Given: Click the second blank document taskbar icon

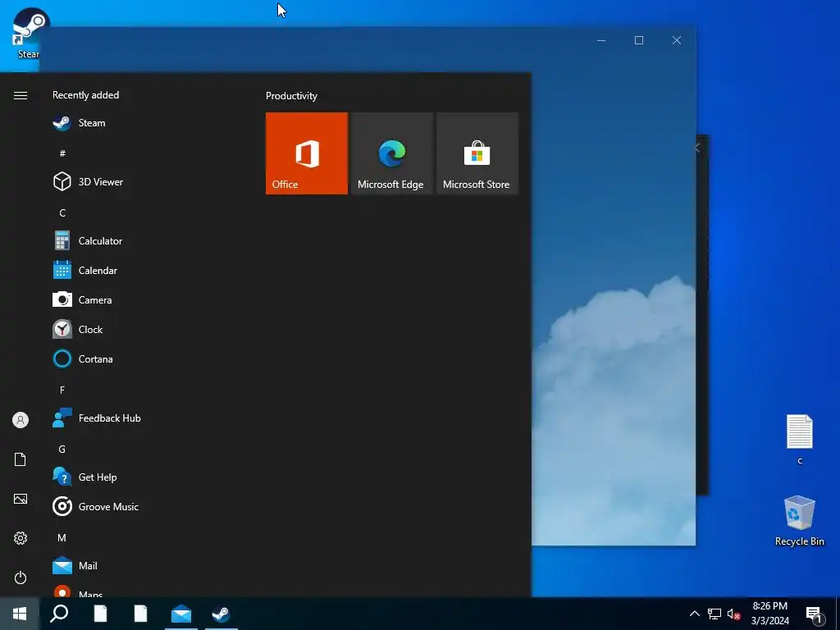Looking at the screenshot, I should 141,614.
